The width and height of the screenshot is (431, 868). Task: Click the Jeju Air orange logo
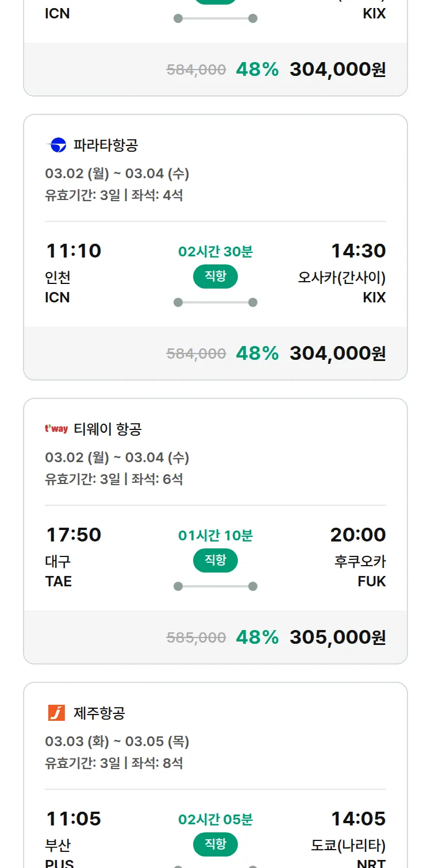tap(56, 713)
